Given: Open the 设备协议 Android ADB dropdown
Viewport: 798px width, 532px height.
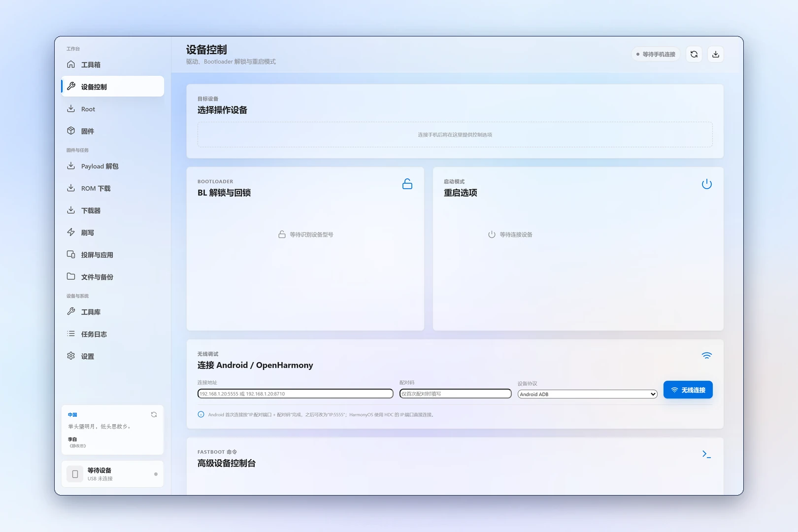Looking at the screenshot, I should pyautogui.click(x=588, y=394).
